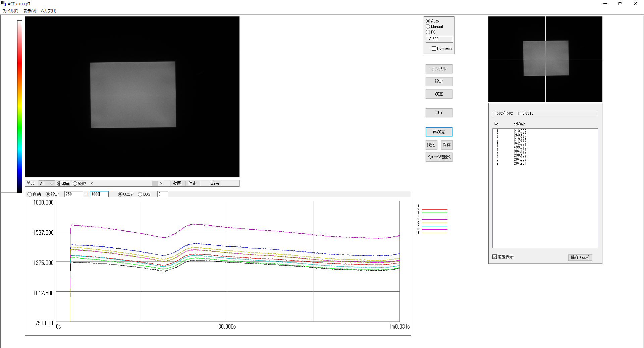Image resolution: width=644 pixels, height=348 pixels.
Task: Select the FS exposure mode
Action: click(x=428, y=32)
